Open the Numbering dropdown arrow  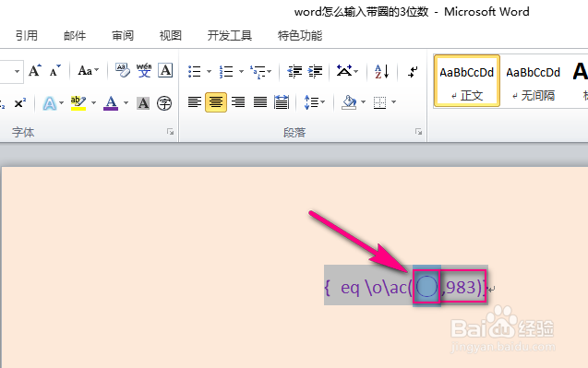(241, 71)
